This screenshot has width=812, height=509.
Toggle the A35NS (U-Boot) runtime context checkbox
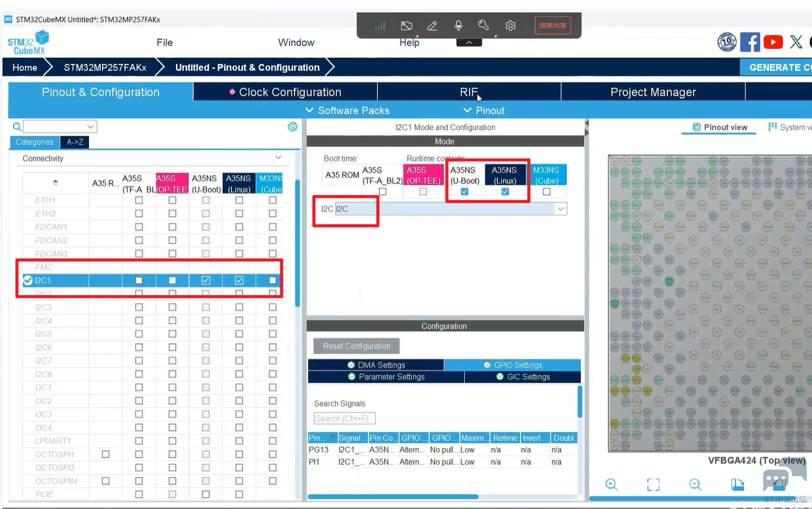464,192
